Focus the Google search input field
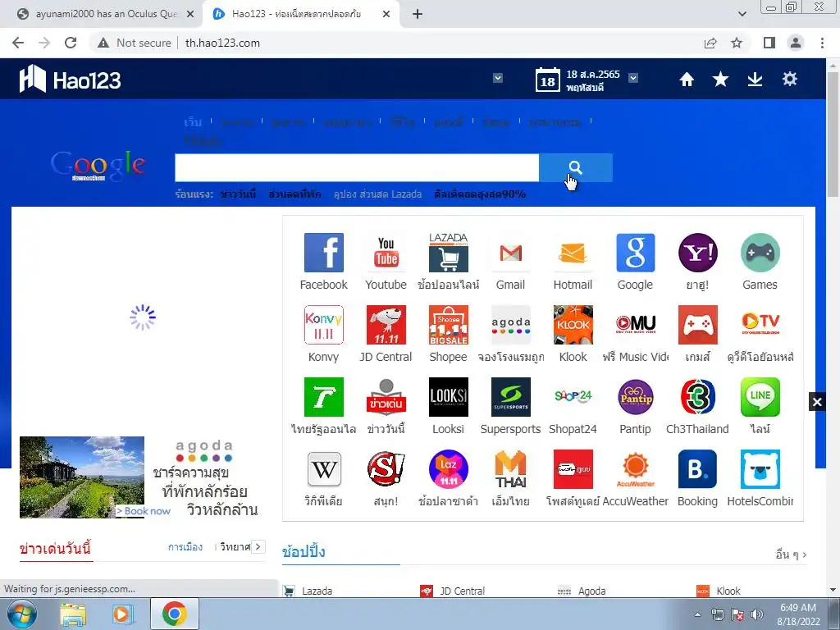 (x=357, y=167)
